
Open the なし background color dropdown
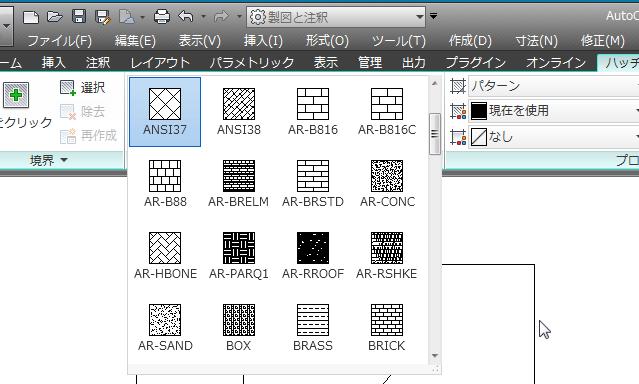(x=553, y=137)
